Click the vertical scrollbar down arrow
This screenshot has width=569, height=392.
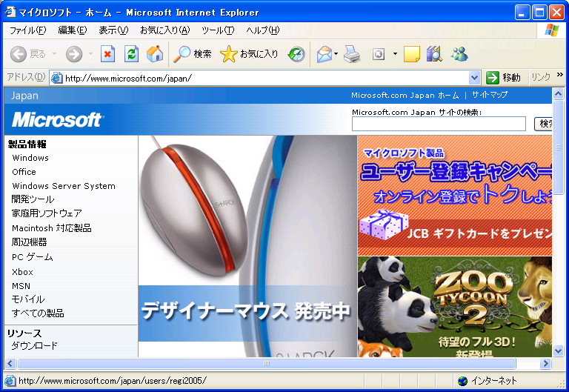click(558, 351)
